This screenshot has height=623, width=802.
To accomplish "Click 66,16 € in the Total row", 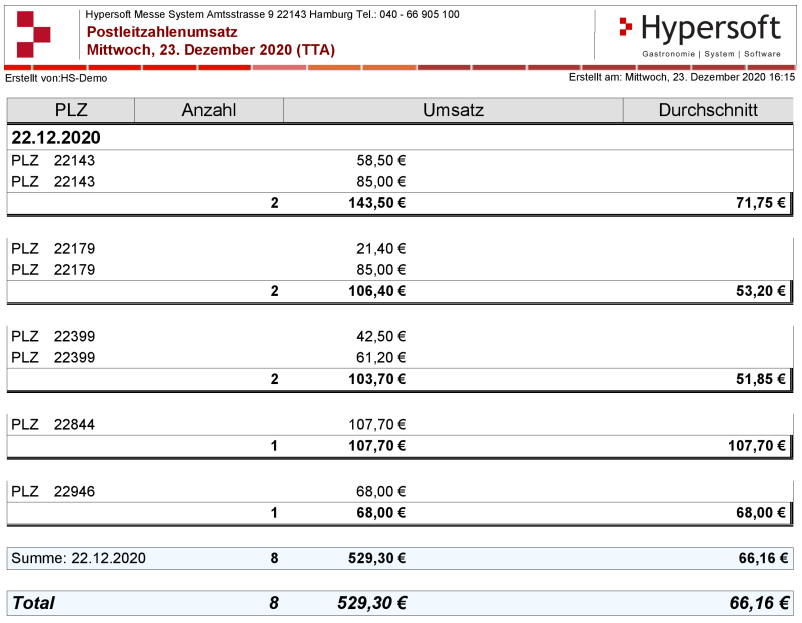I will tap(759, 603).
